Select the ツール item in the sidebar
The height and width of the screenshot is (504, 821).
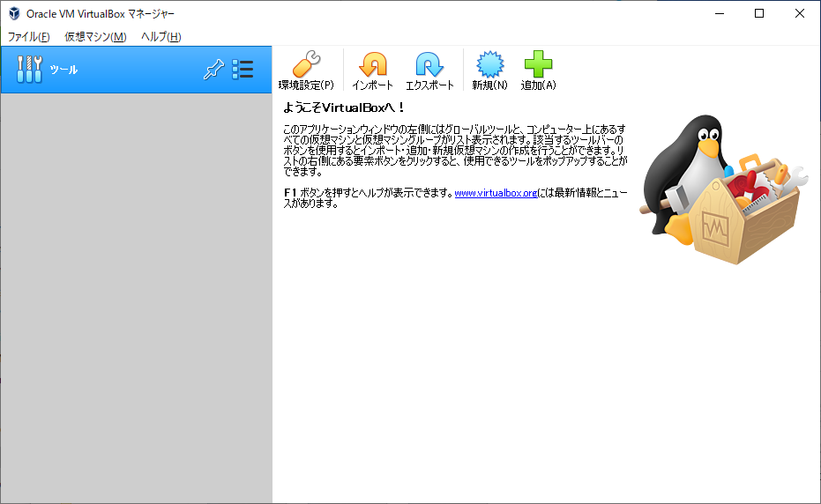(136, 70)
